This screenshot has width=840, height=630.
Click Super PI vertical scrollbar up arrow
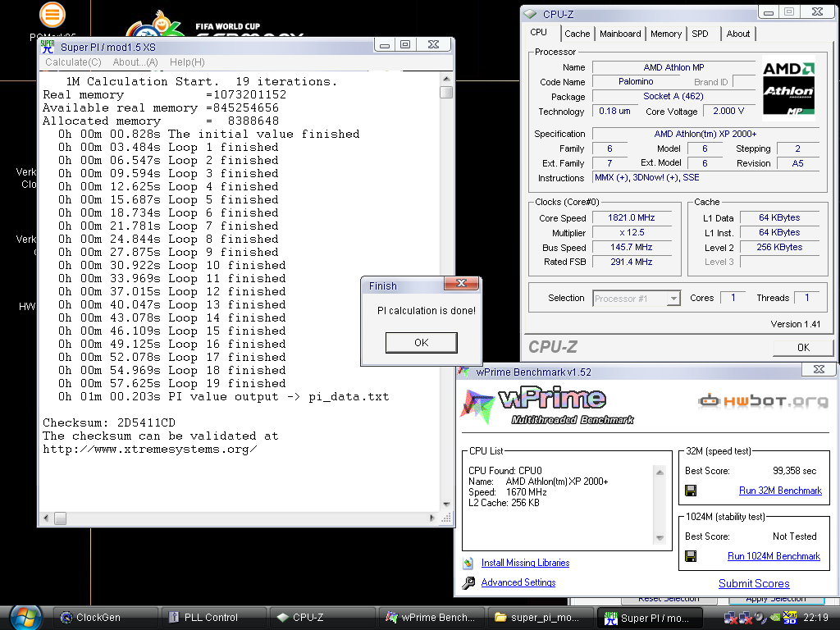tap(446, 78)
